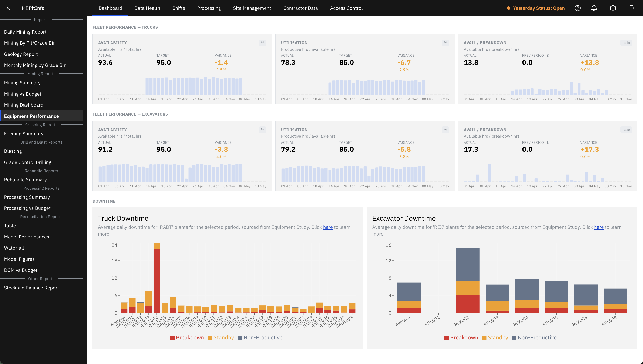Open Stockpile Balance Report
The height and width of the screenshot is (364, 643).
pos(41,288)
